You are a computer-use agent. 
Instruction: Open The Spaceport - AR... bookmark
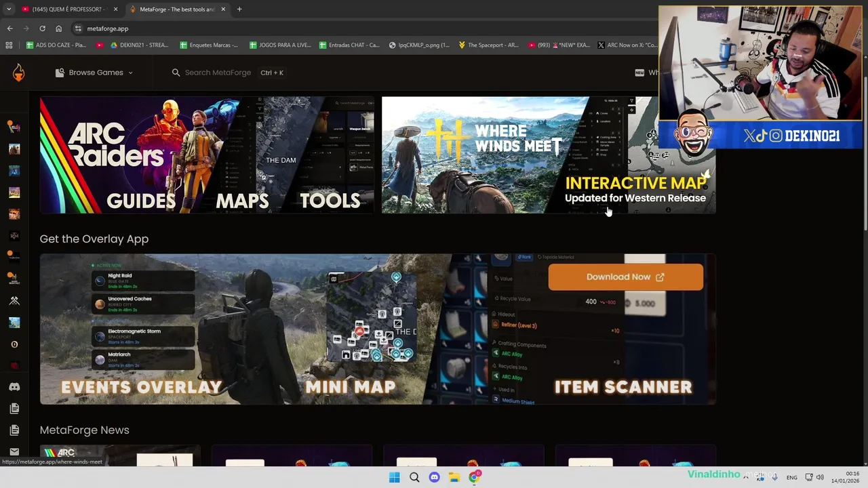coord(488,45)
